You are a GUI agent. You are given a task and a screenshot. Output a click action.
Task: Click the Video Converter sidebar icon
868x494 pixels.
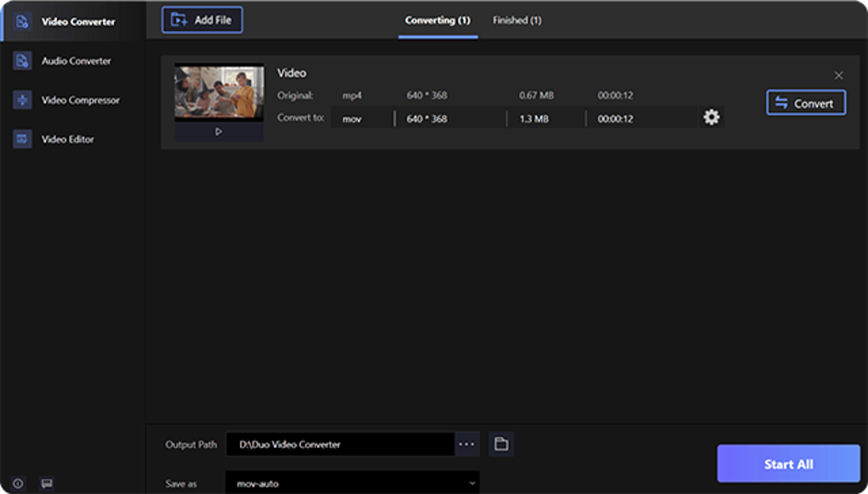(22, 21)
